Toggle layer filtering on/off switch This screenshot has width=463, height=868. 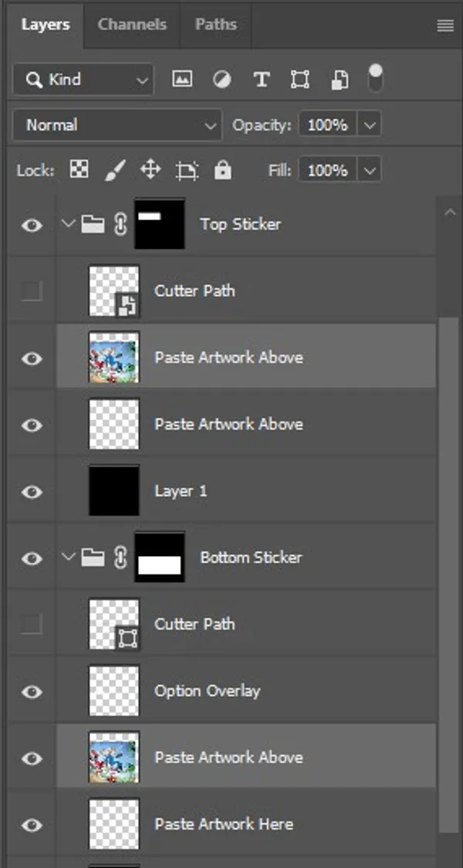click(376, 77)
